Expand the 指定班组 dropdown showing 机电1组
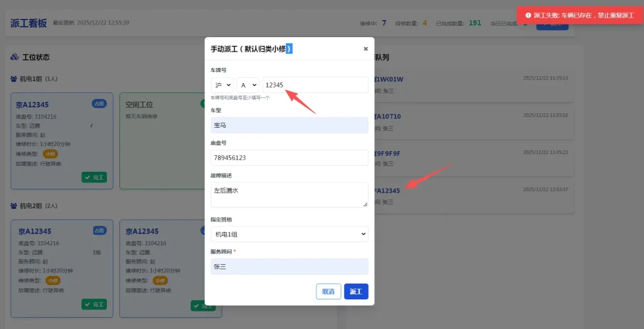644x329 pixels. click(289, 234)
